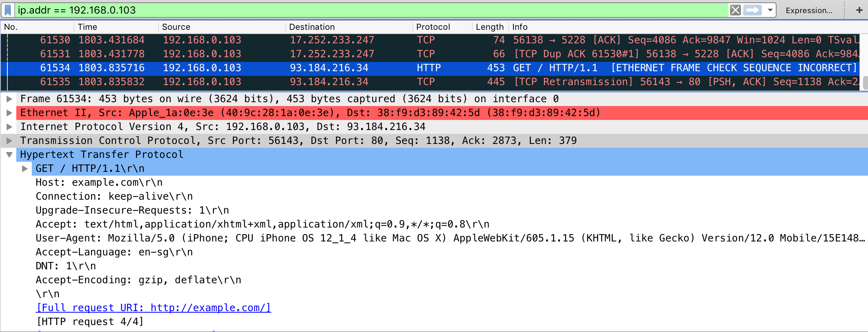Expand Transmission Control Protocol section
868x332 pixels.
[9, 141]
